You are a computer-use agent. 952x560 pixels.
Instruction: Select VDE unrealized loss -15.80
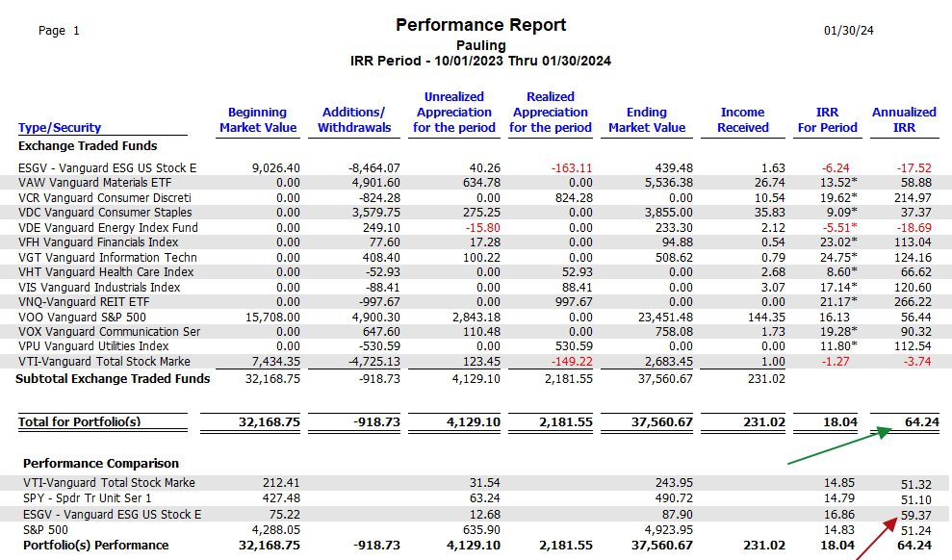482,227
